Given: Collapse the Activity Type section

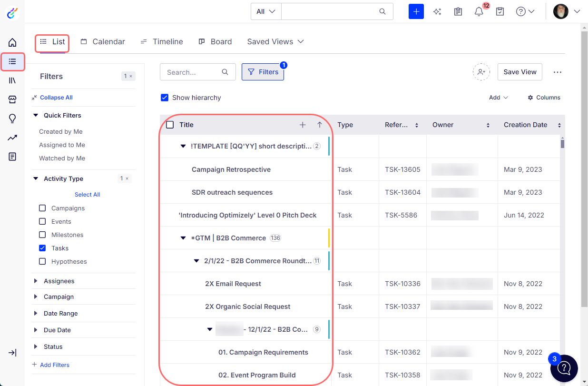Looking at the screenshot, I should 36,178.
